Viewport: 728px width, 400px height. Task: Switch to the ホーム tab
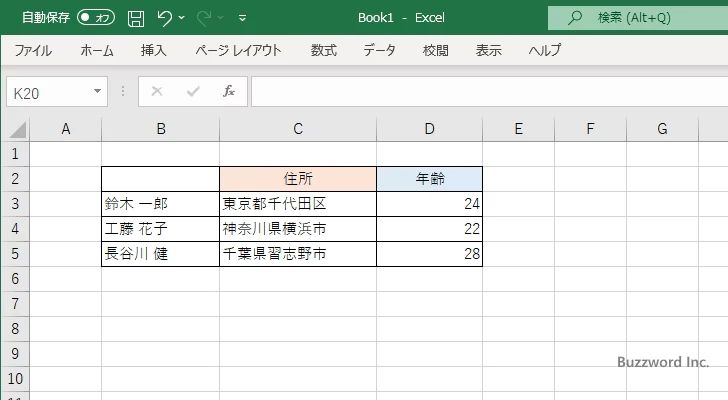[97, 50]
